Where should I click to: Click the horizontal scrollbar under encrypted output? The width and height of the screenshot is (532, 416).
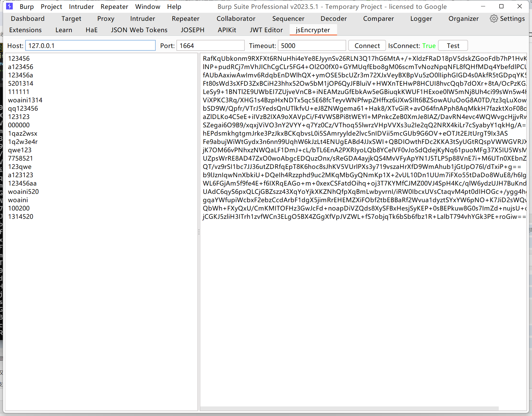coord(349,409)
